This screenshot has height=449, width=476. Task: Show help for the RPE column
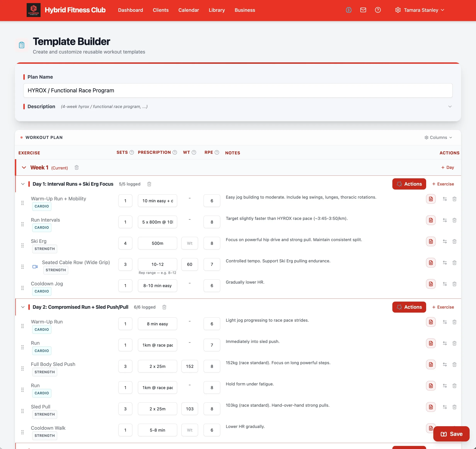[217, 152]
